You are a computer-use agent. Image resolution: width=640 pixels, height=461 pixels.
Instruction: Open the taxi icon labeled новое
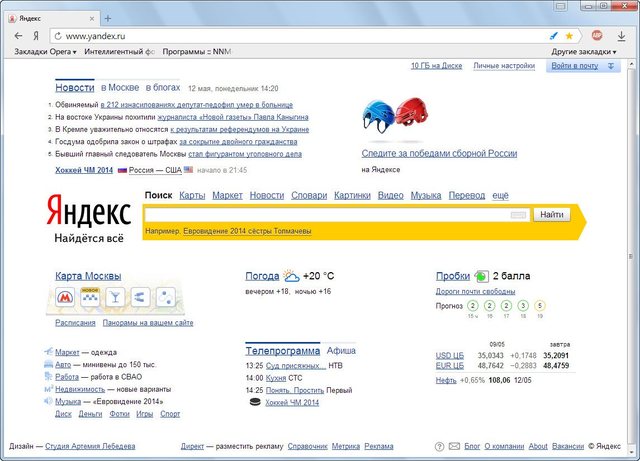pos(90,297)
